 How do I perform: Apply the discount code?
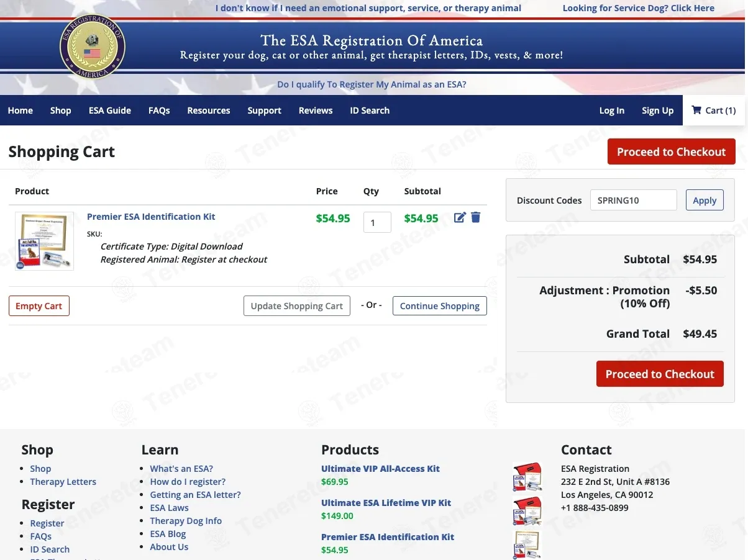pos(705,200)
